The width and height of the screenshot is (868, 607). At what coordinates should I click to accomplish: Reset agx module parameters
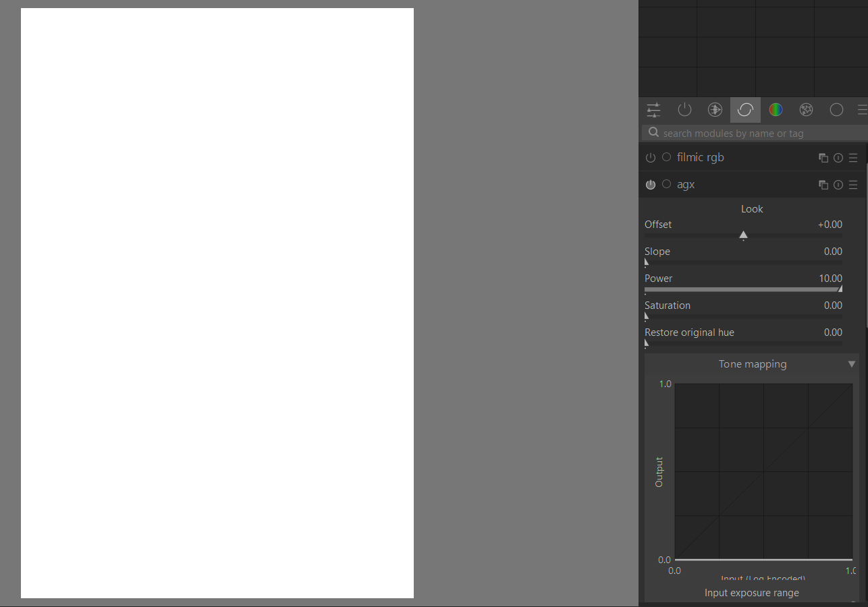click(838, 185)
